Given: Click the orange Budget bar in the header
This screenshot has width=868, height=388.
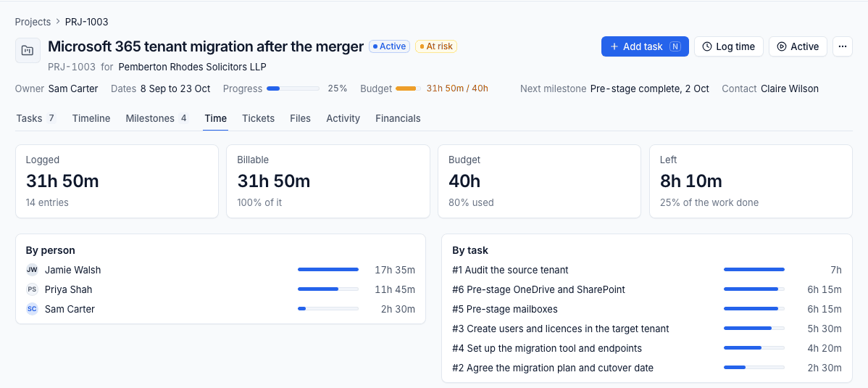Looking at the screenshot, I should tap(408, 88).
